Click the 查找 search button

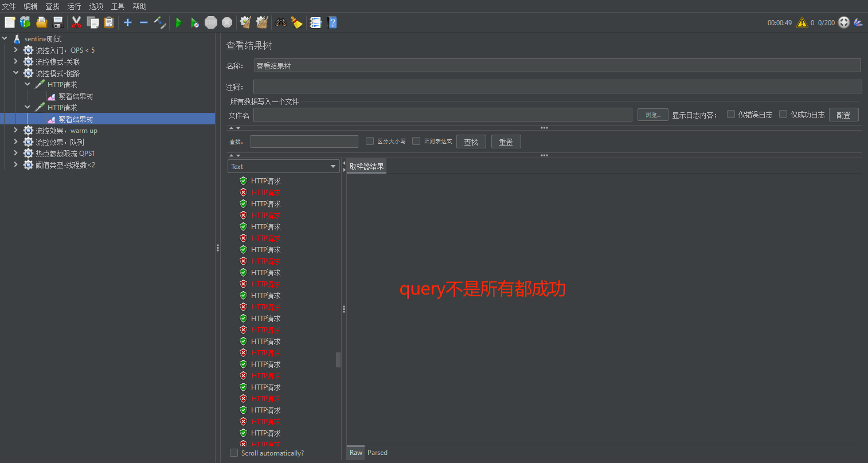tap(471, 142)
